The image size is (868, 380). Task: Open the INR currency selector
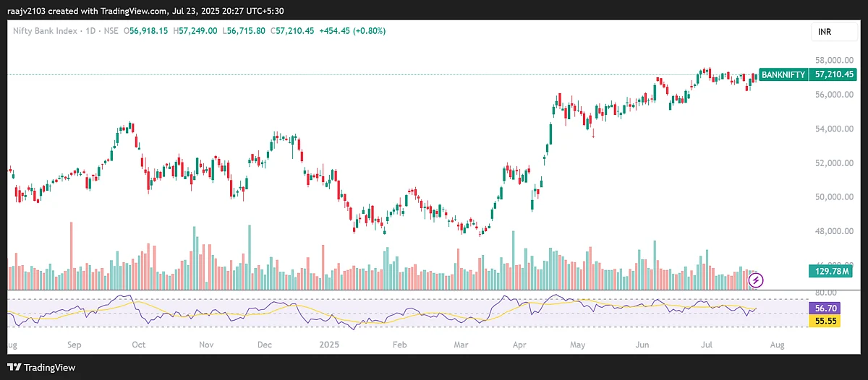point(834,33)
